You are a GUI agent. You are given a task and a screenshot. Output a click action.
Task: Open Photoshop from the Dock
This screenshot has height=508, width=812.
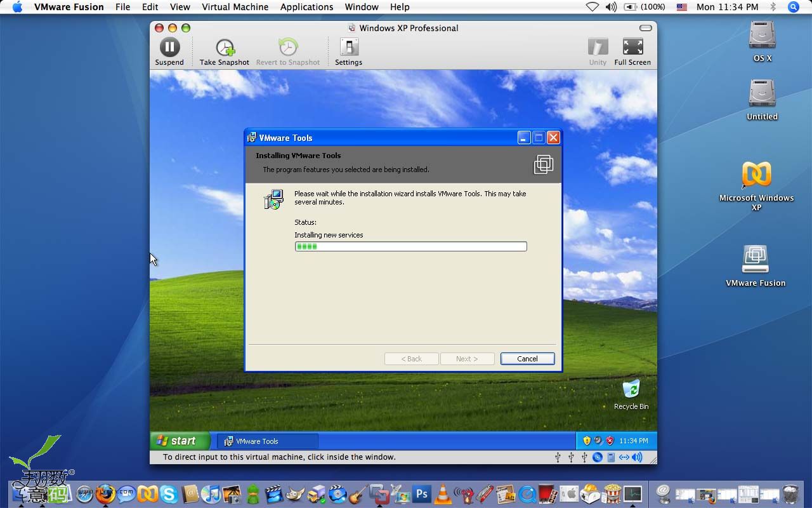(421, 493)
